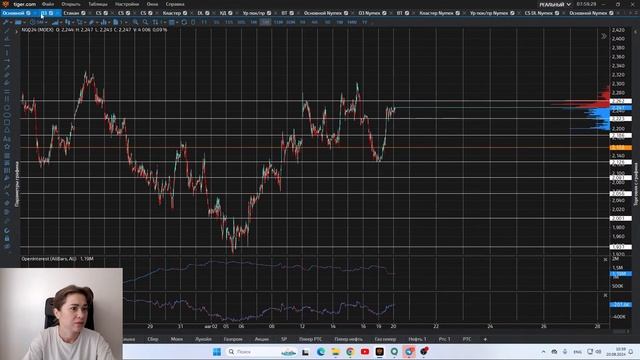Viewport: 640px width, 360px height.
Task: Click the pencil drawing icon in toolbar
Action: point(91,22)
